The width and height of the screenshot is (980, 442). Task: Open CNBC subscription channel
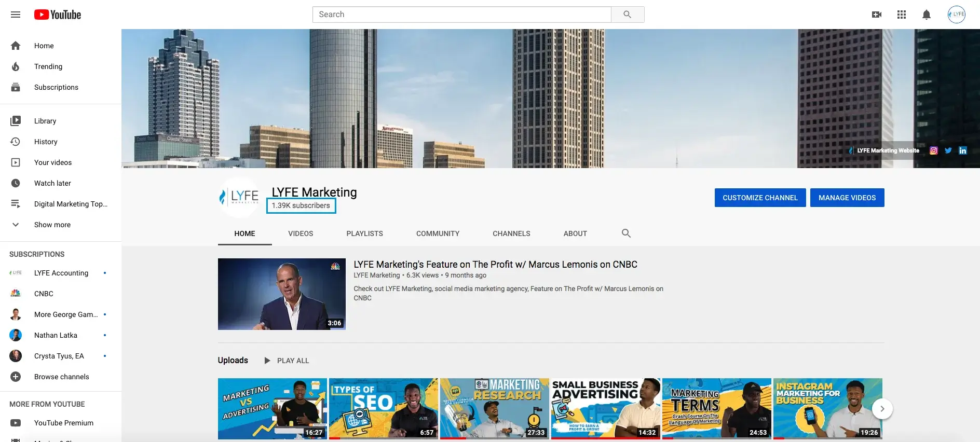[61, 294]
